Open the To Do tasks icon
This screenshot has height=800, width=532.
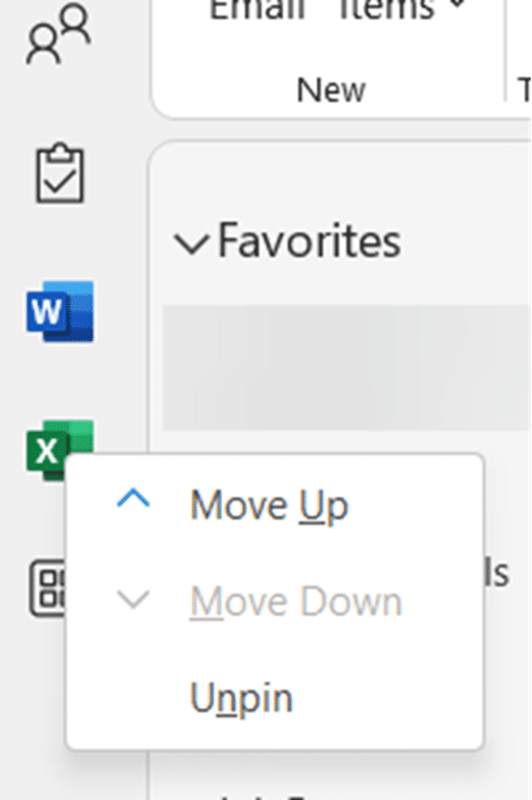tap(60, 173)
